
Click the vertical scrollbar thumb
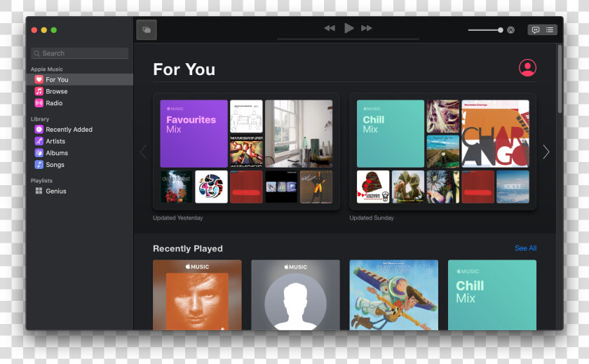(x=560, y=79)
